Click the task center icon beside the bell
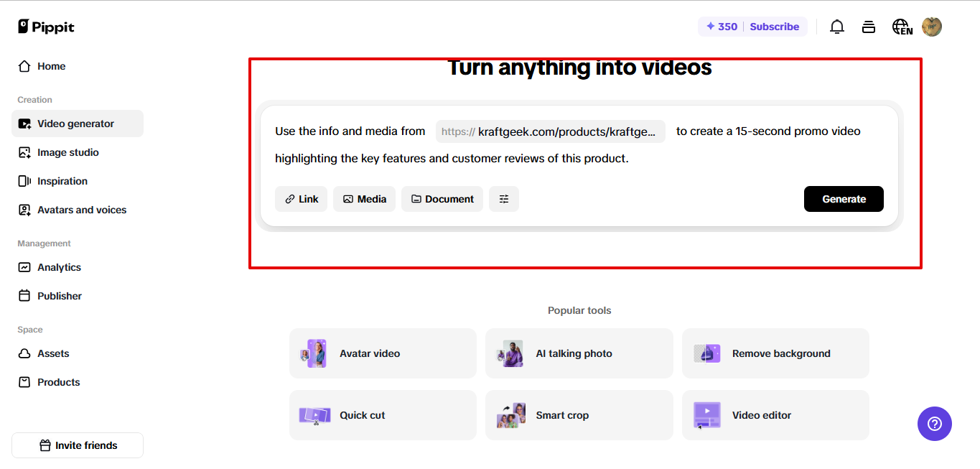The width and height of the screenshot is (980, 469). [868, 27]
